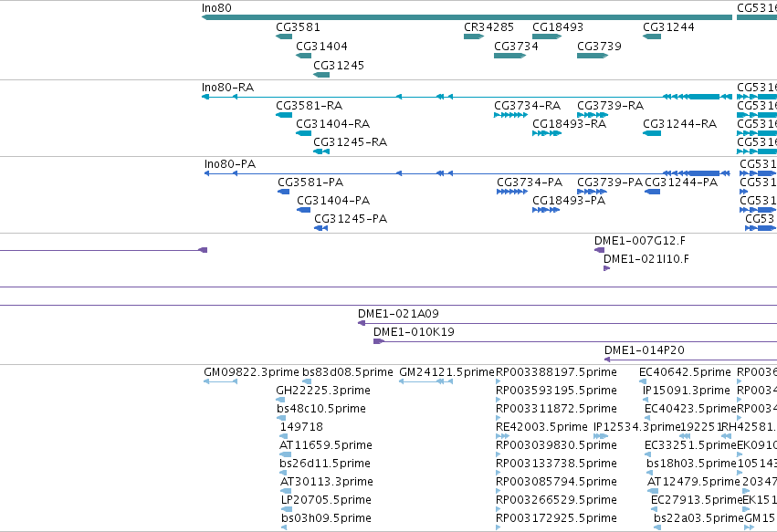The width and height of the screenshot is (777, 532).
Task: Select the DME1-010K19 BAC label
Action: click(414, 332)
